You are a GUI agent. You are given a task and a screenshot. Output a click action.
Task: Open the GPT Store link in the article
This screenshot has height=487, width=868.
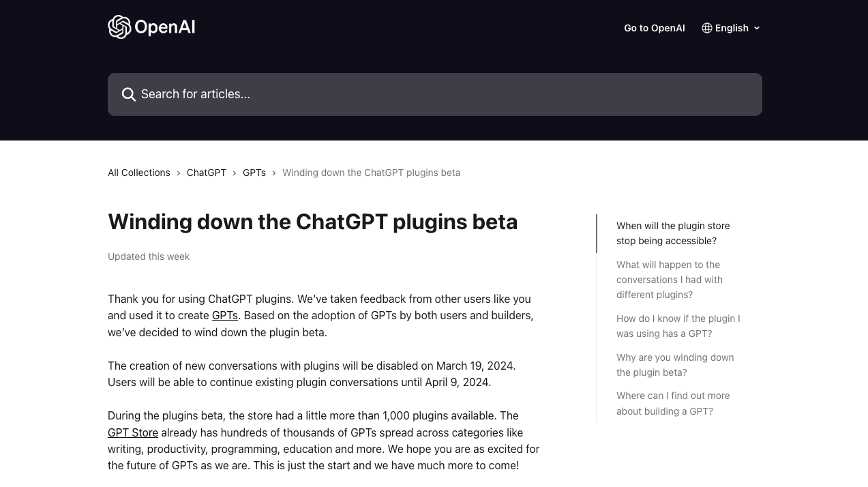[132, 432]
